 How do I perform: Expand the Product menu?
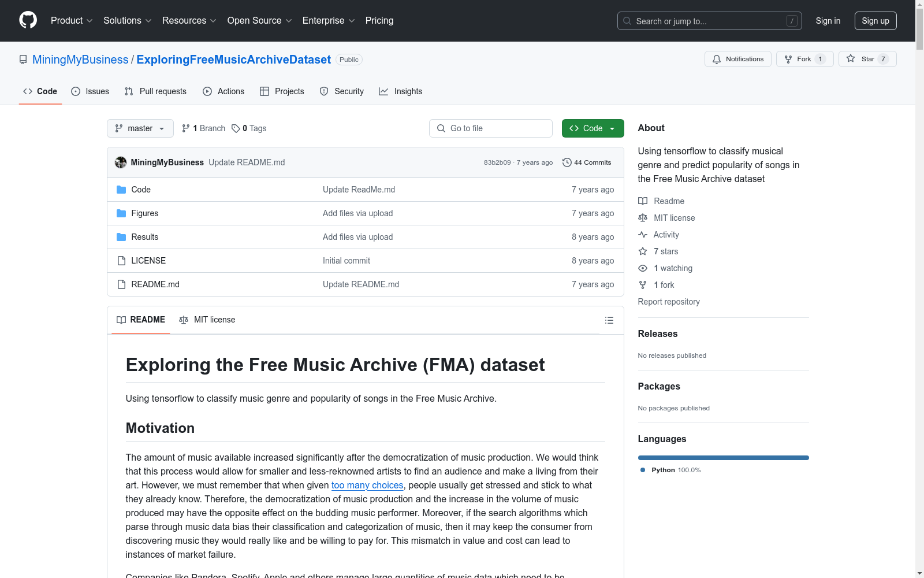coord(72,21)
